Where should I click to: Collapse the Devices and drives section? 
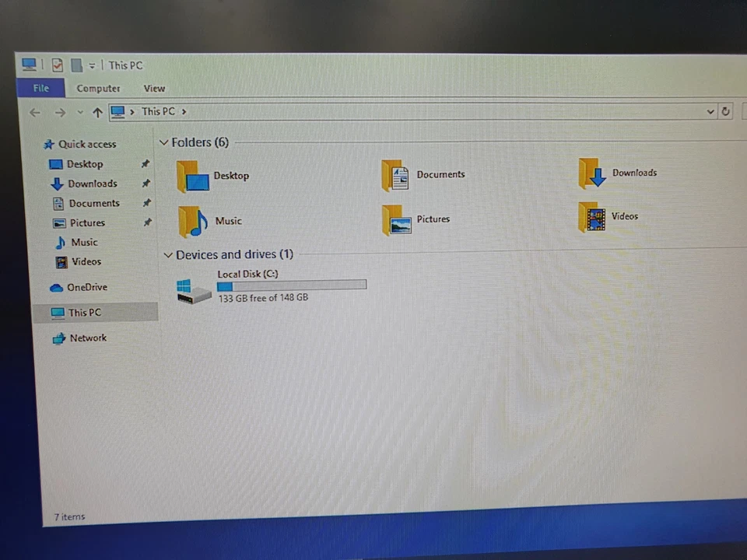pyautogui.click(x=168, y=254)
